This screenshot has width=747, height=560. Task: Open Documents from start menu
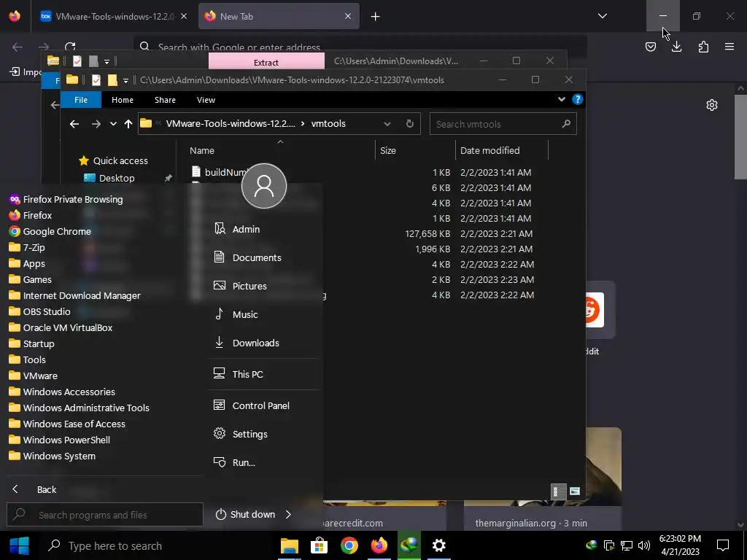pyautogui.click(x=248, y=257)
